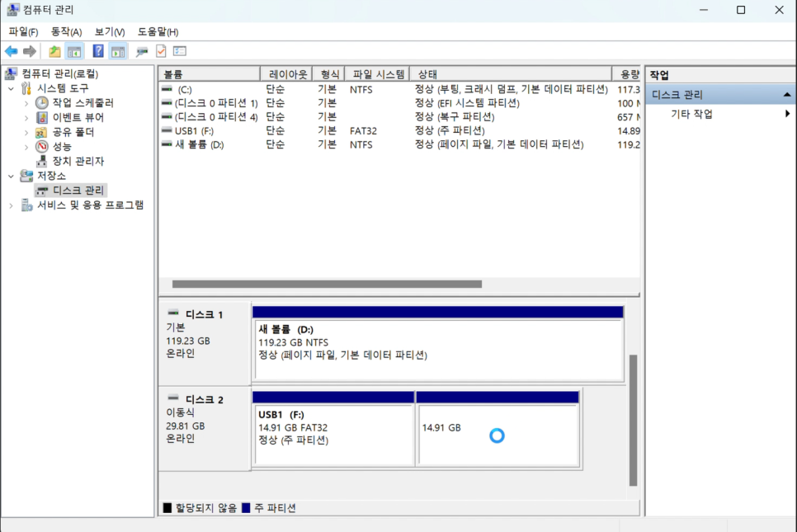This screenshot has width=797, height=532.
Task: Collapse the 디스크 관리 actions section arrow
Action: click(x=787, y=95)
